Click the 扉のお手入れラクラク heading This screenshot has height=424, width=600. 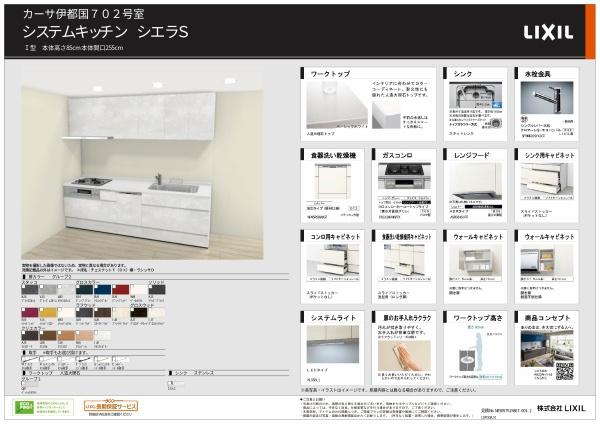pyautogui.click(x=407, y=318)
